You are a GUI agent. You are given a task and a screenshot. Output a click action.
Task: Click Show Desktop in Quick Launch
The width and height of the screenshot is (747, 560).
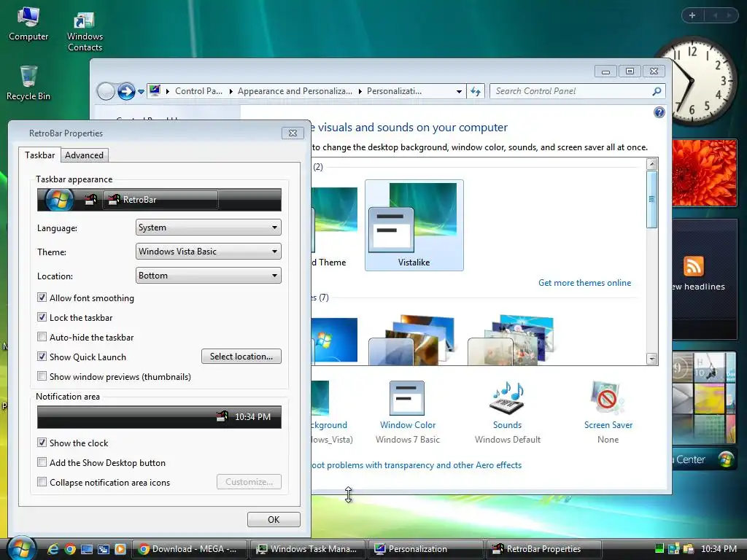(87, 549)
